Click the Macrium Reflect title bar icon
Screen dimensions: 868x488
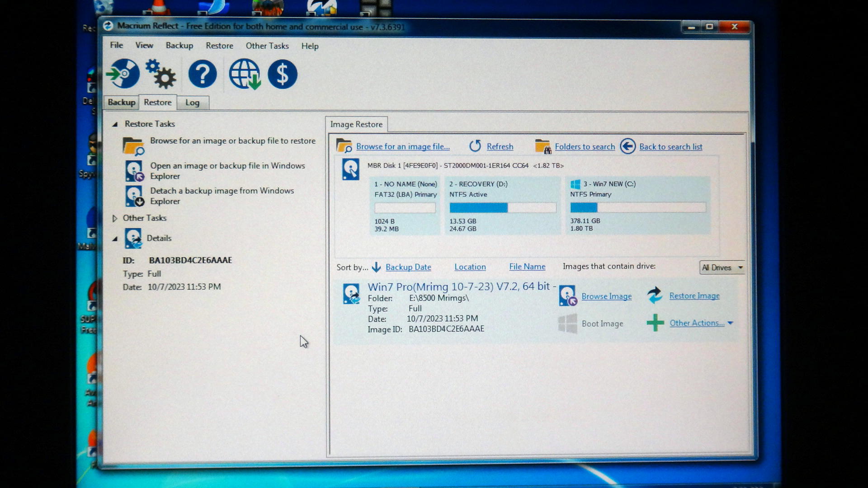[x=108, y=26]
